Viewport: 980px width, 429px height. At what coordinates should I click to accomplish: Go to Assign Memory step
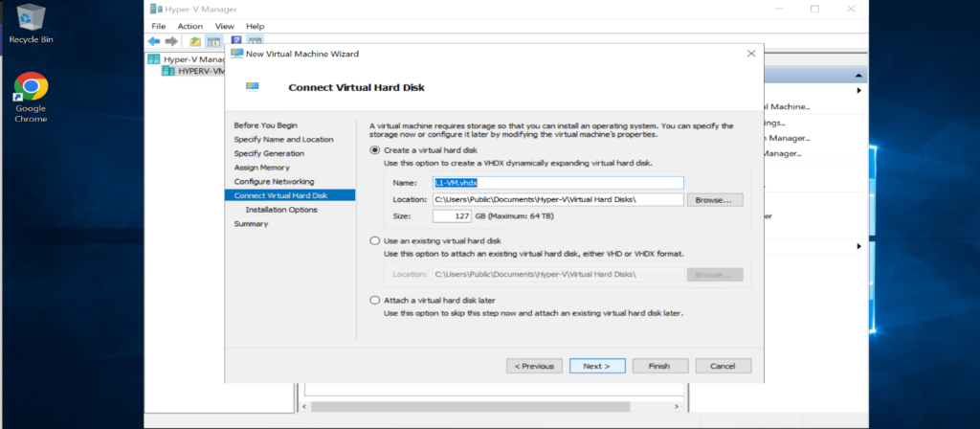tap(262, 168)
